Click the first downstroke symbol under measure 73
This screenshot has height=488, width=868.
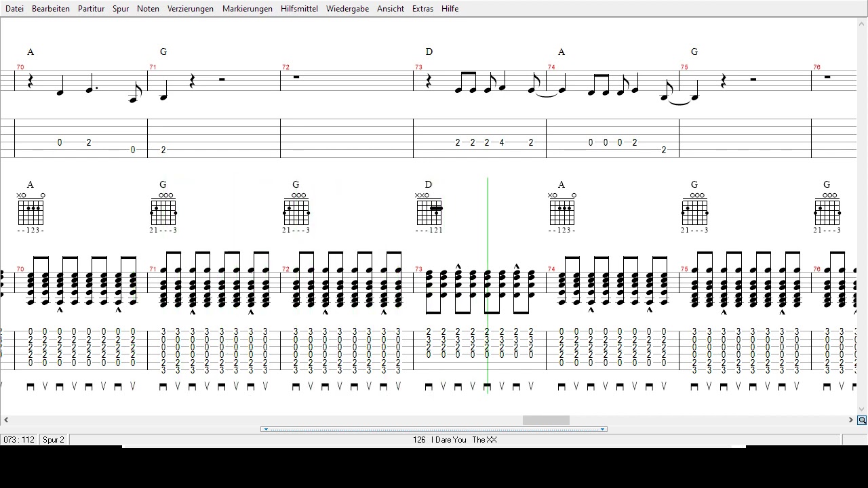coord(429,386)
